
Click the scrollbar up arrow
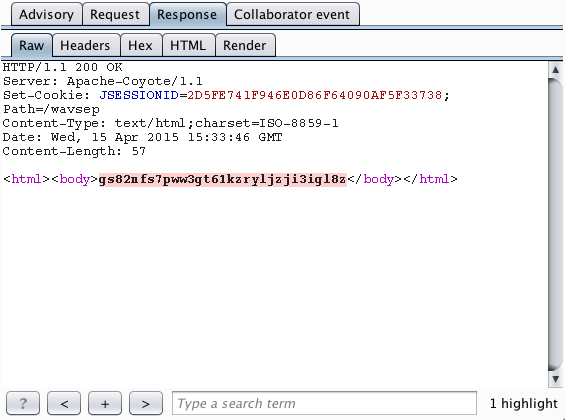point(556,70)
